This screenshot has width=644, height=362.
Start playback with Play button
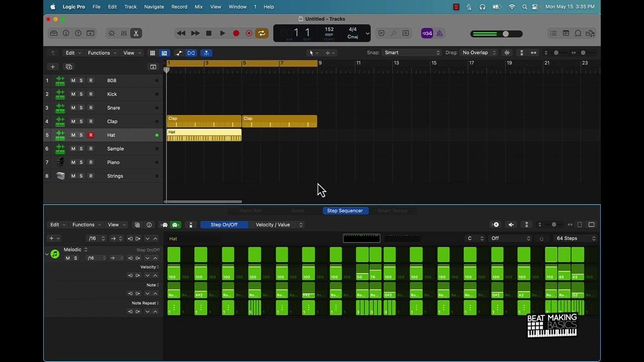pos(222,33)
